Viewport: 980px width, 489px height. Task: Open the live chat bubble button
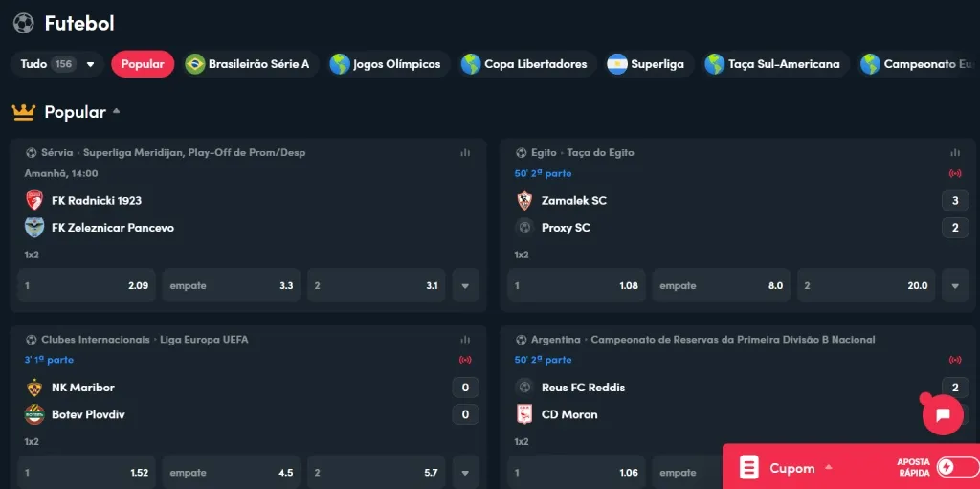coord(943,415)
